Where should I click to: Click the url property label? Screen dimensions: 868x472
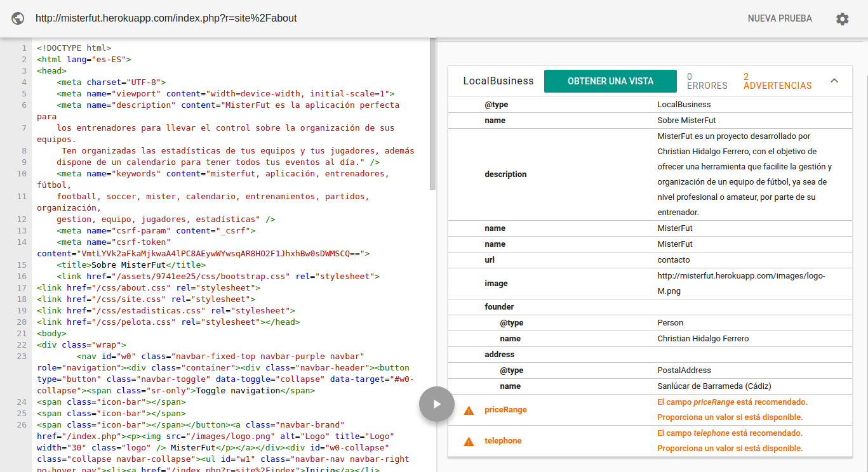click(490, 260)
